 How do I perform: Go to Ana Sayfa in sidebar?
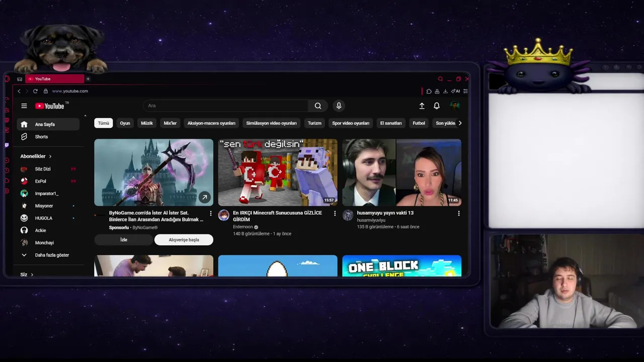48,124
